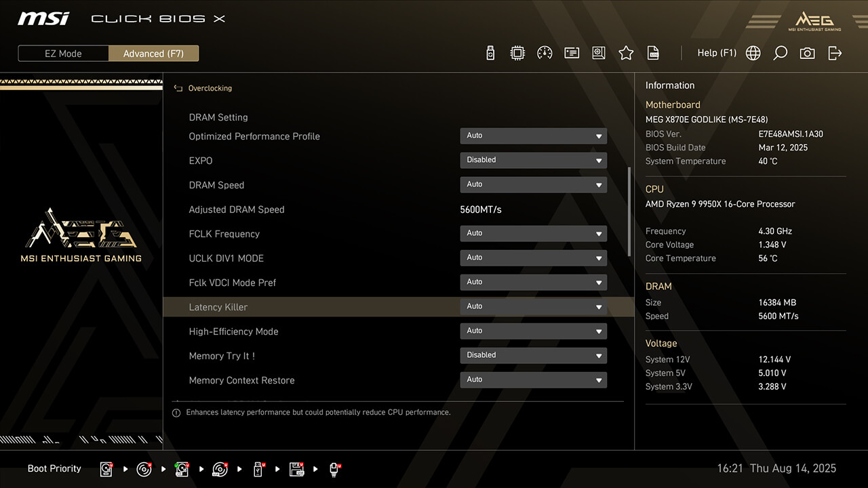Open language selection globe icon
This screenshot has width=868, height=488.
click(x=753, y=53)
